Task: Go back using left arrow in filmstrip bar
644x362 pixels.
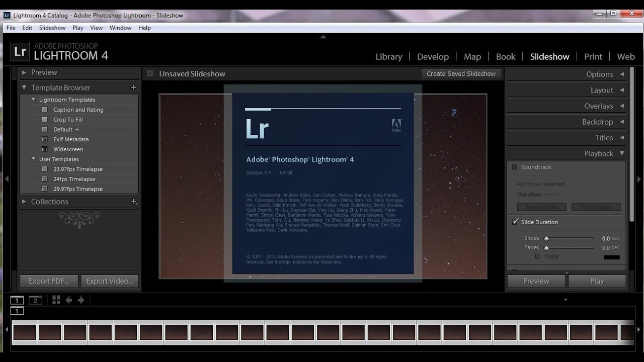Action: (x=69, y=300)
